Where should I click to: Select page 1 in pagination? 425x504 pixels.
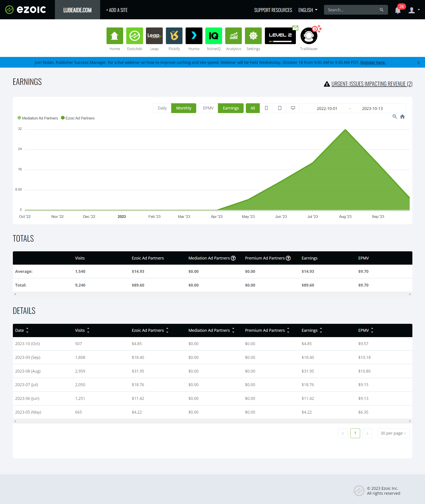[x=355, y=433]
